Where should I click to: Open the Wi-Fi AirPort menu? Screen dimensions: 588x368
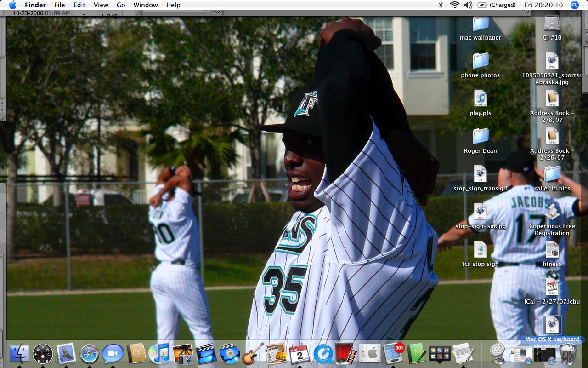[455, 5]
